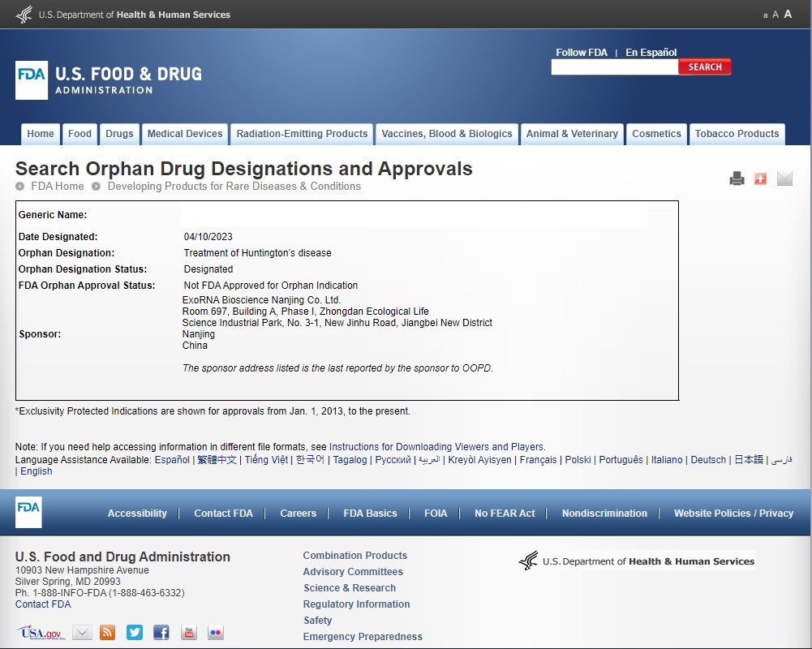Open the FDA Basics footer link

(x=370, y=514)
